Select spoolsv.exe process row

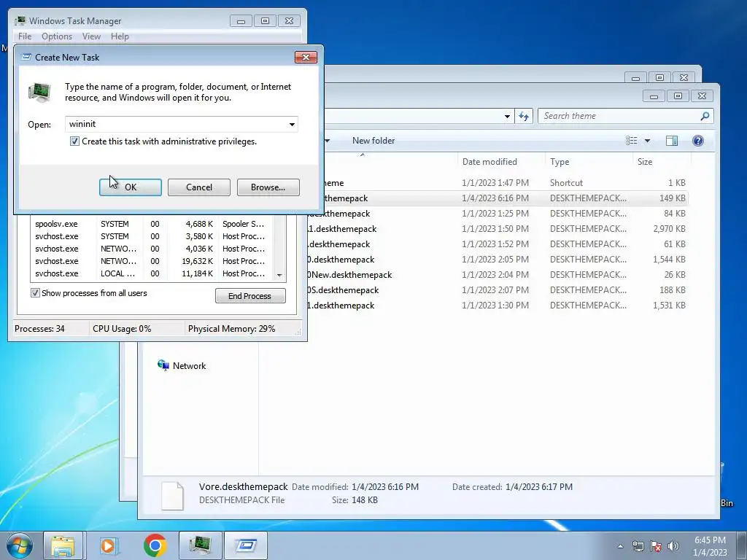tap(152, 224)
